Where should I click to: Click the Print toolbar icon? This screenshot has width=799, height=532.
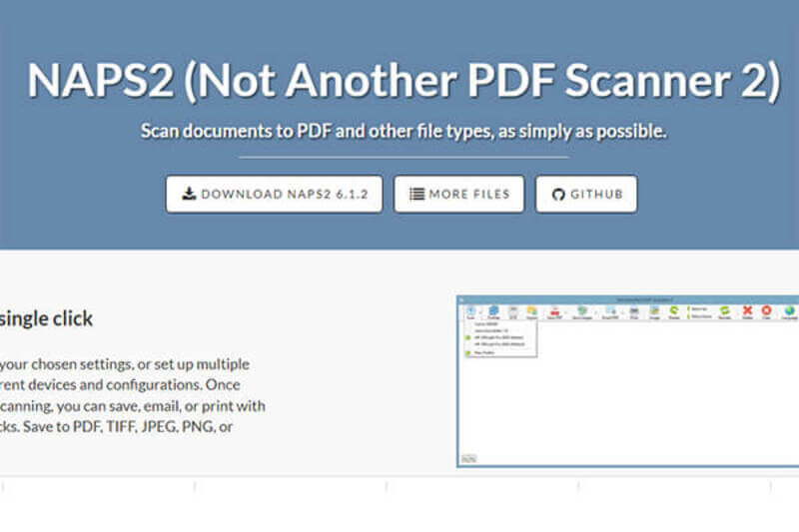tap(634, 312)
